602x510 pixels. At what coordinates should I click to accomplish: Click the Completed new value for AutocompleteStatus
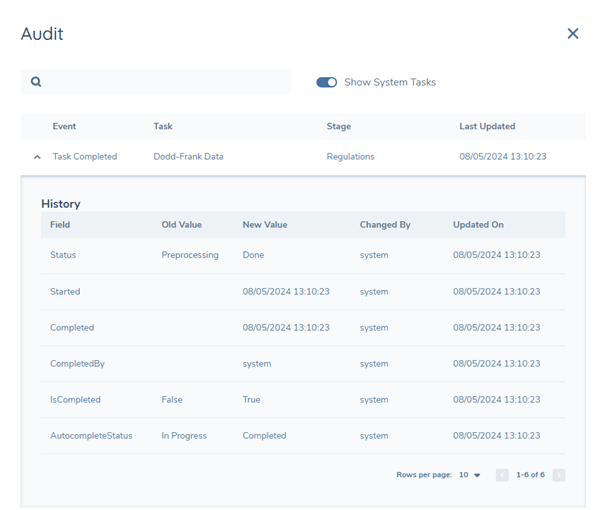264,436
